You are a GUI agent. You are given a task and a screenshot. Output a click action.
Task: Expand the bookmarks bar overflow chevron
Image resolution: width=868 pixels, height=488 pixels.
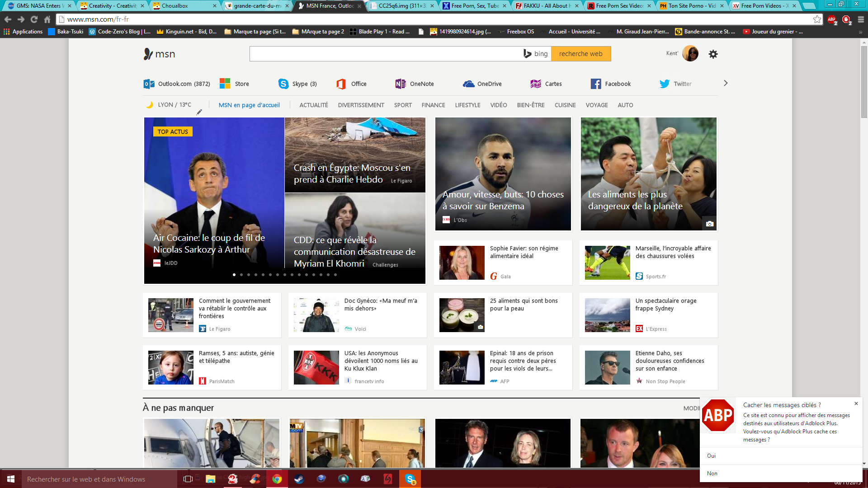860,32
